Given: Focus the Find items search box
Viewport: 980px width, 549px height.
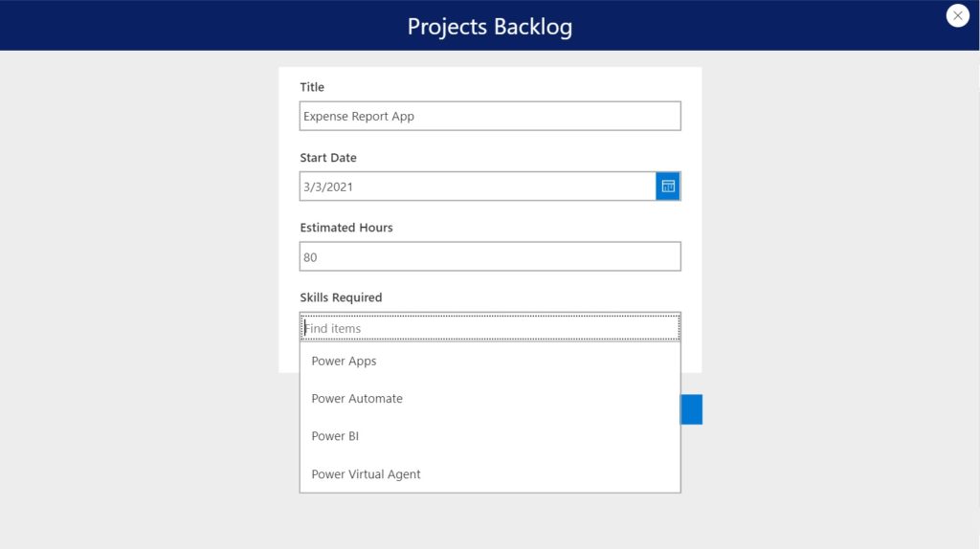Looking at the screenshot, I should pyautogui.click(x=490, y=327).
